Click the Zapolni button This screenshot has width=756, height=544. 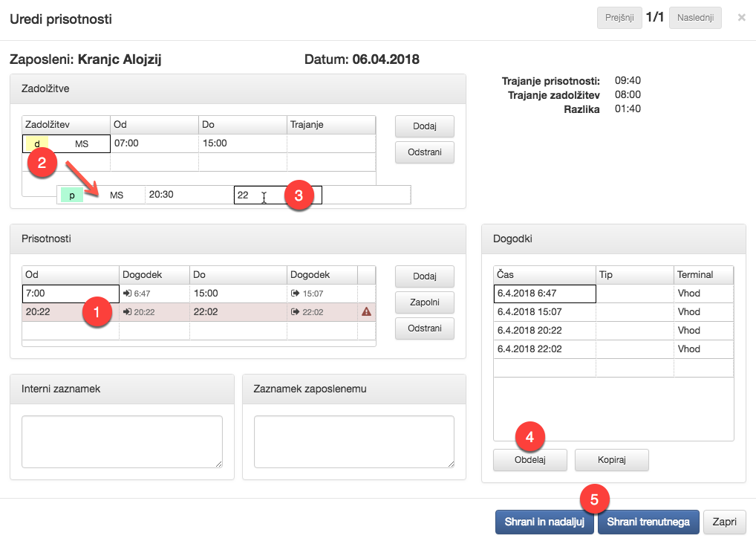(x=424, y=302)
